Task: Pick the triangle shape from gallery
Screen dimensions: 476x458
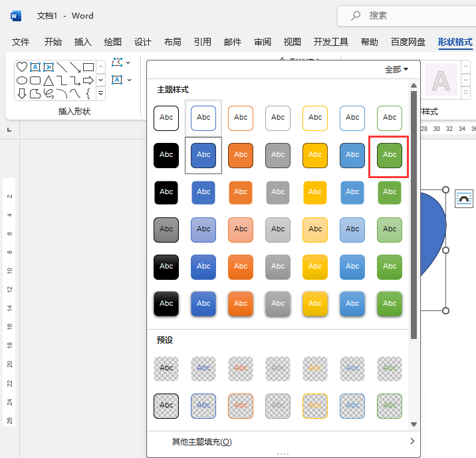Action: [x=48, y=80]
